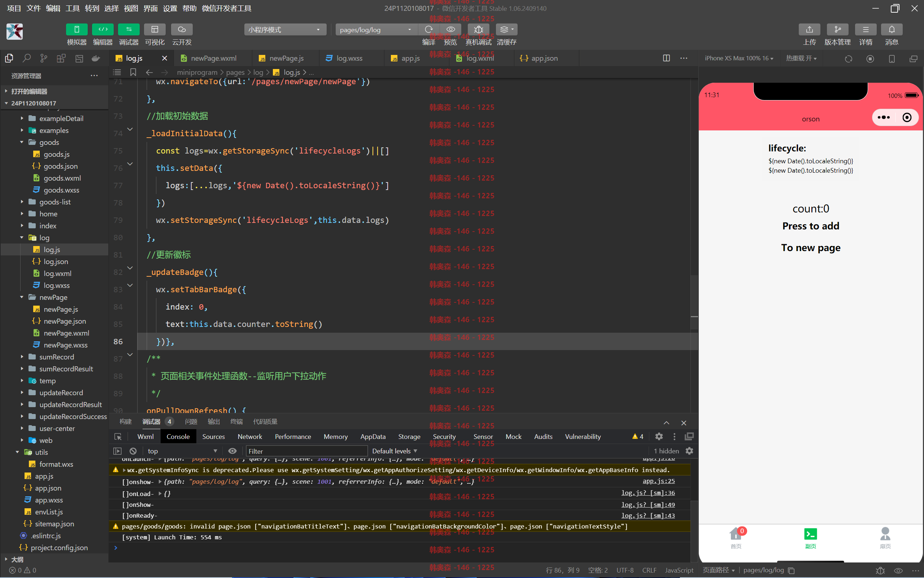Collapse the newPage folder
This screenshot has width=924, height=578.
(22, 297)
